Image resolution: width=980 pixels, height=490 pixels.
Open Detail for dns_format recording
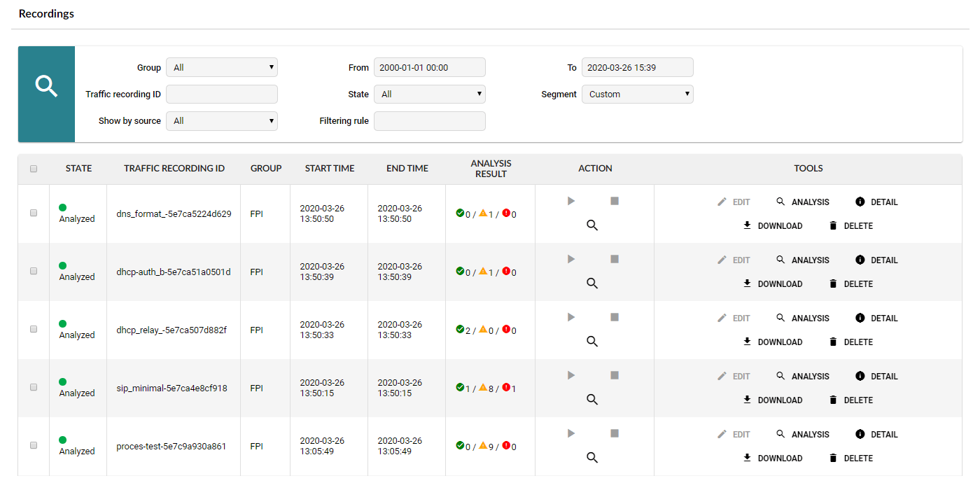click(x=876, y=202)
